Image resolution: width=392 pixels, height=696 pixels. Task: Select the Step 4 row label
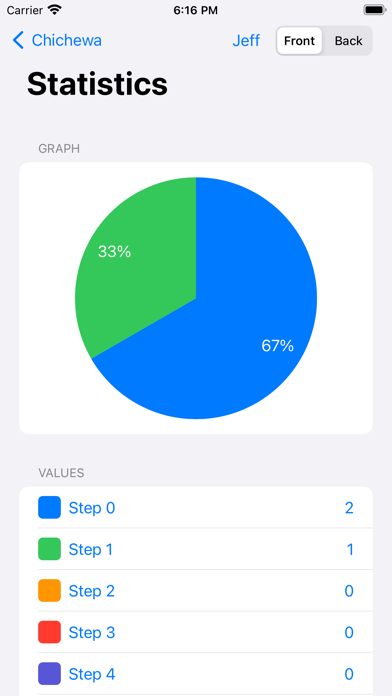pyautogui.click(x=92, y=674)
